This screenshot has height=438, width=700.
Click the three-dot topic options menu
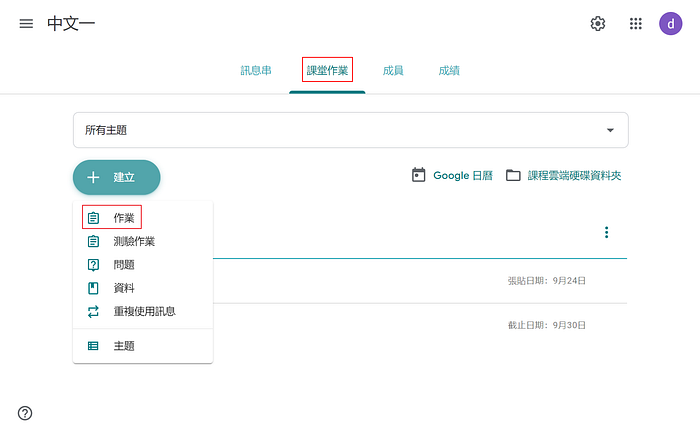[606, 232]
